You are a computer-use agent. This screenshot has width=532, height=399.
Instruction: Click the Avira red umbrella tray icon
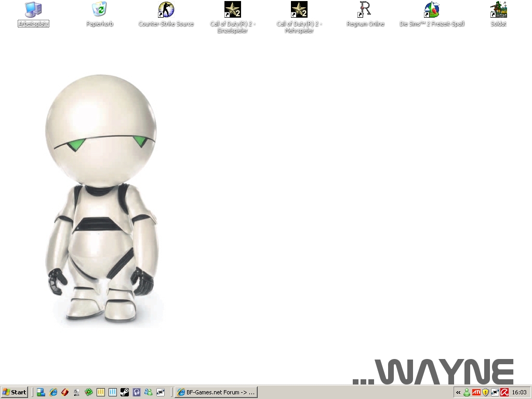click(x=504, y=392)
